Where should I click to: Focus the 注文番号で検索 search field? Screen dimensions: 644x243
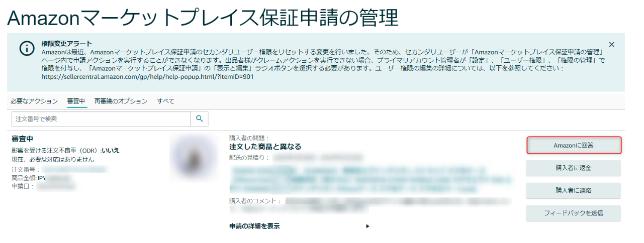tap(101, 119)
